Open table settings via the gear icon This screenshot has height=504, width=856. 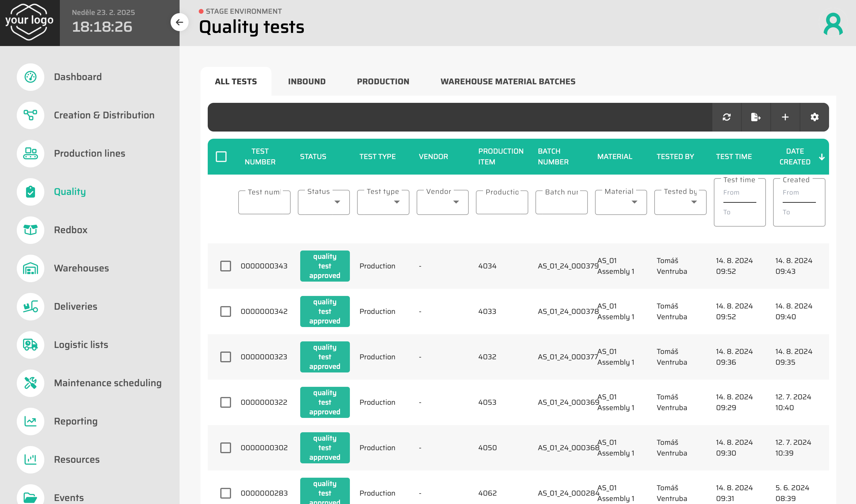(814, 117)
